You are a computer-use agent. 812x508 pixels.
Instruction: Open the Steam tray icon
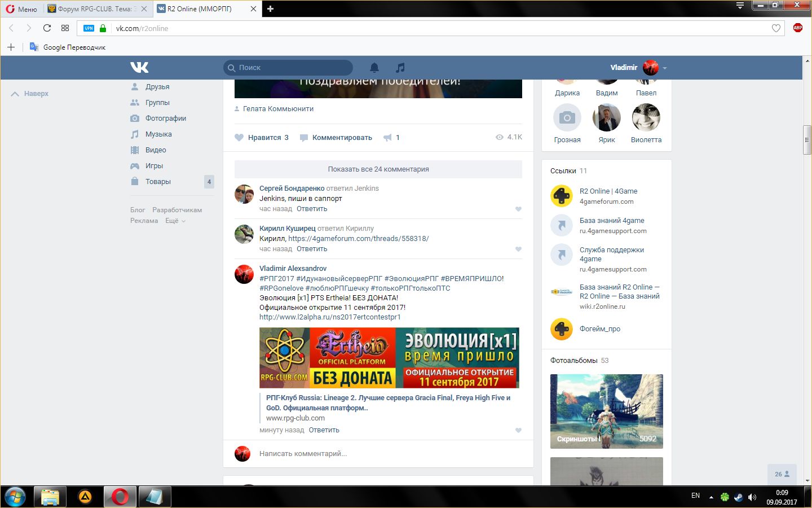coord(738,497)
